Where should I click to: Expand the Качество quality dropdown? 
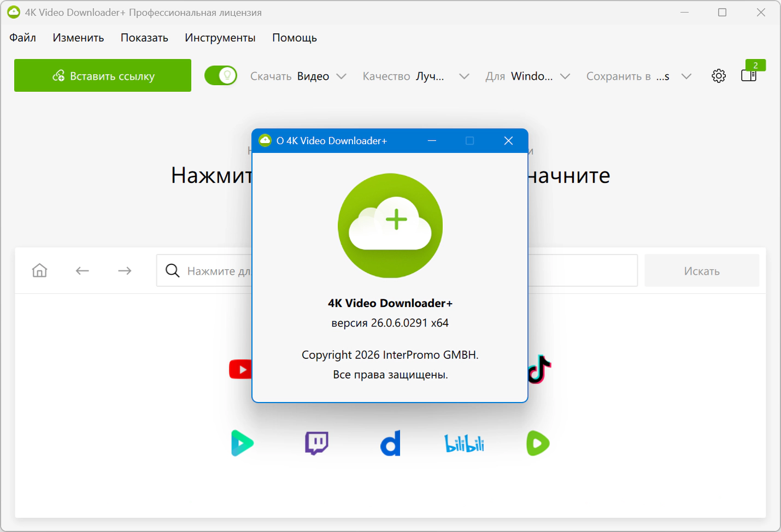(416, 76)
